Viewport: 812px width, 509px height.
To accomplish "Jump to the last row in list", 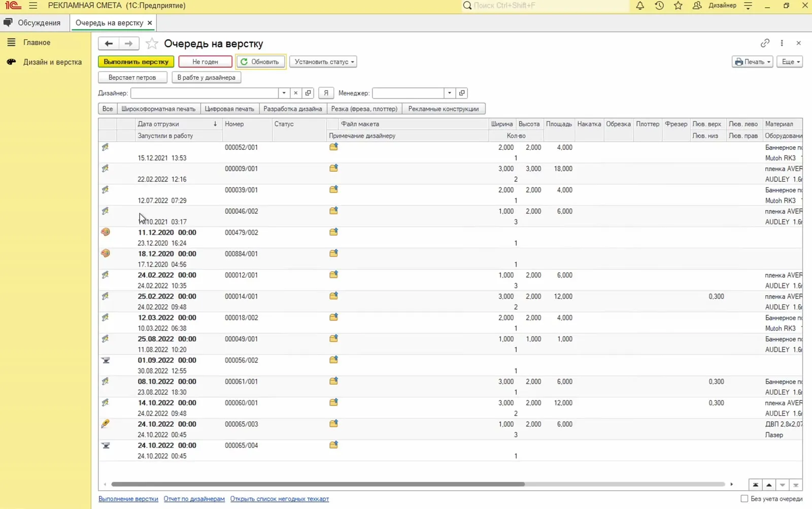I will 796,485.
